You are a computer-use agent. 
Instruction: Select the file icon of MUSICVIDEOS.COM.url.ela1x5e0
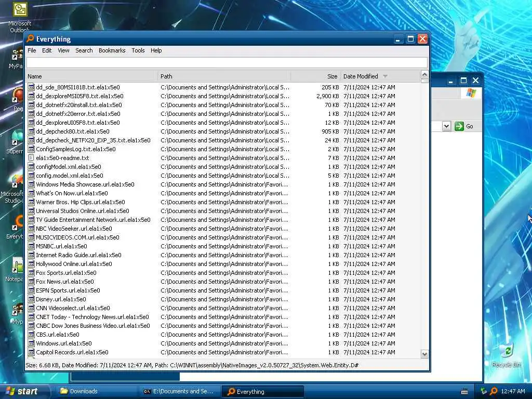31,237
